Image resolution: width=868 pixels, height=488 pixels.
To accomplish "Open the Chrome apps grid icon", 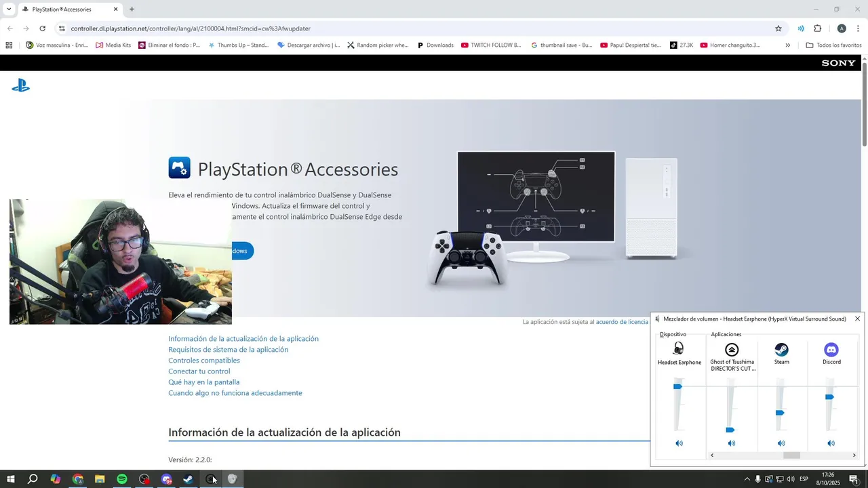I will (x=9, y=45).
